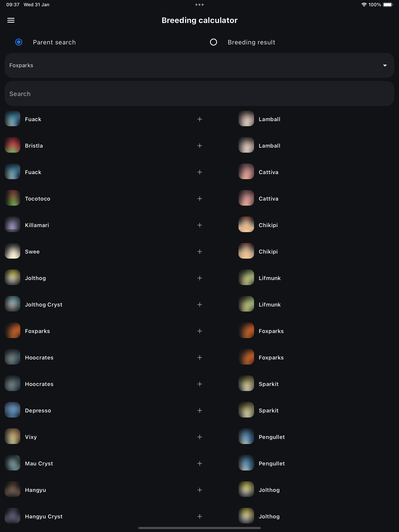Select the Tocotoco parent name

pyautogui.click(x=38, y=199)
